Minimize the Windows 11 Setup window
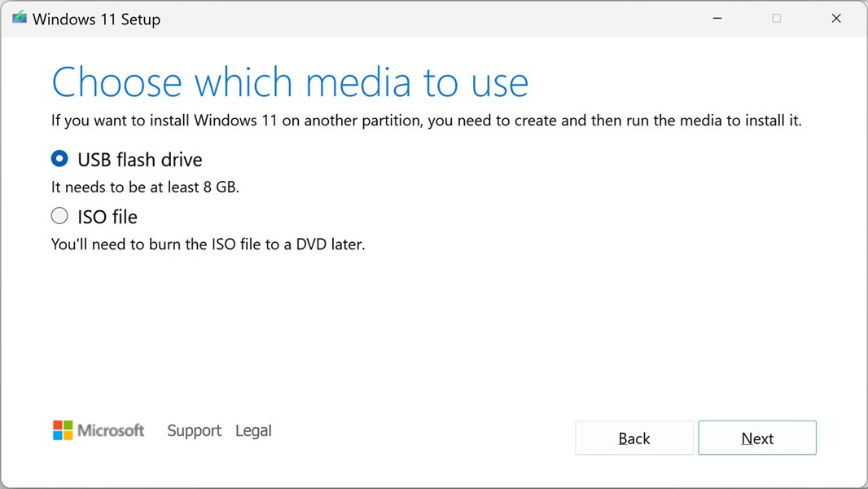 click(717, 19)
